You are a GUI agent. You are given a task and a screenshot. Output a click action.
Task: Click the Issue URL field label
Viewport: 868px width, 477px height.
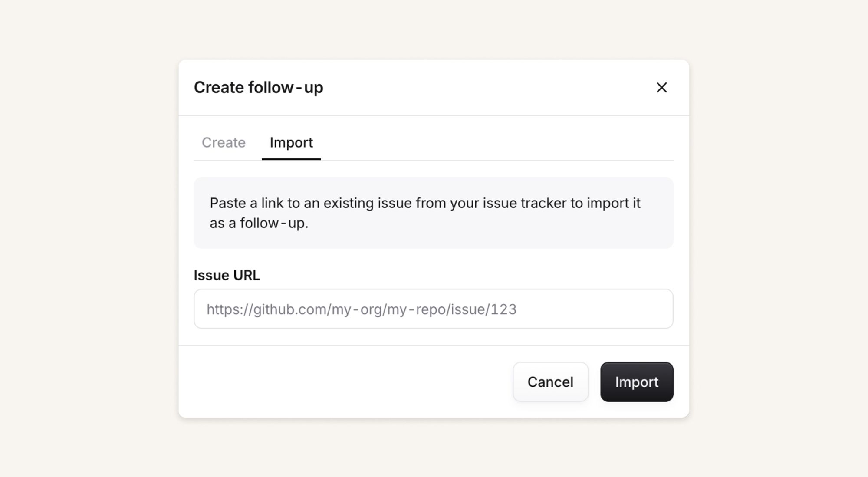[x=227, y=275]
